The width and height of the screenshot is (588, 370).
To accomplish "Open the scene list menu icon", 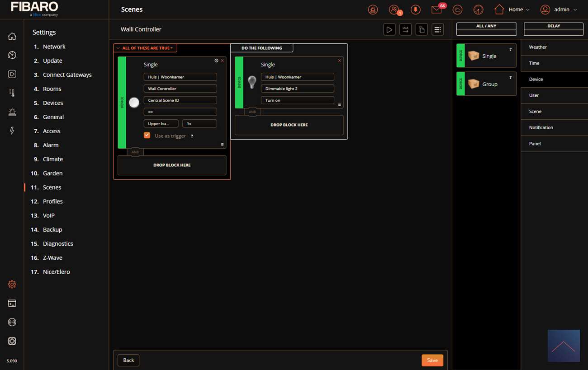I will tap(437, 30).
